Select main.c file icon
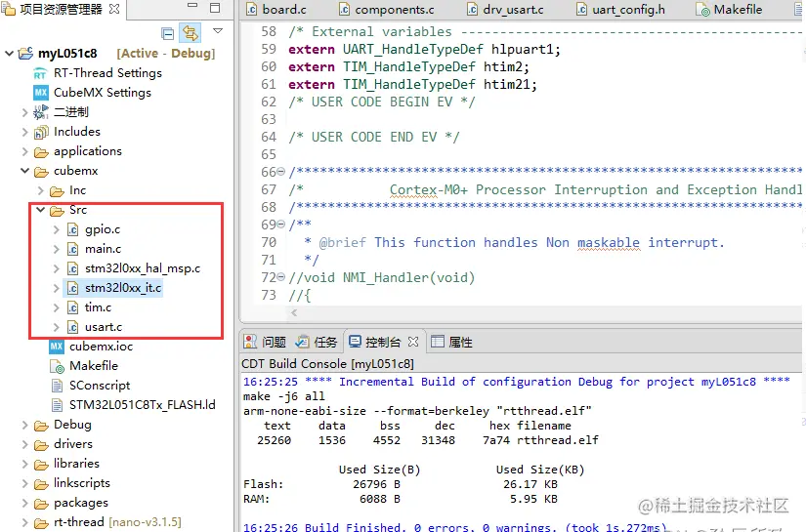This screenshot has width=806, height=532. [73, 249]
